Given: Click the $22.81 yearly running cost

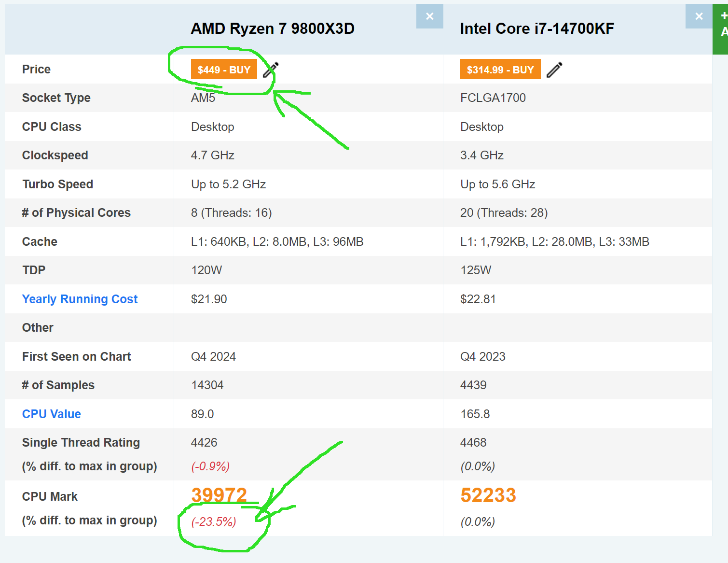Looking at the screenshot, I should tap(478, 299).
